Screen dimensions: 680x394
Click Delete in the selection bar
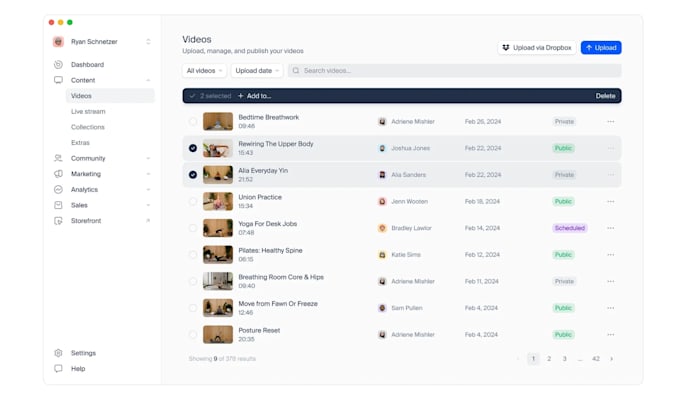tap(605, 96)
